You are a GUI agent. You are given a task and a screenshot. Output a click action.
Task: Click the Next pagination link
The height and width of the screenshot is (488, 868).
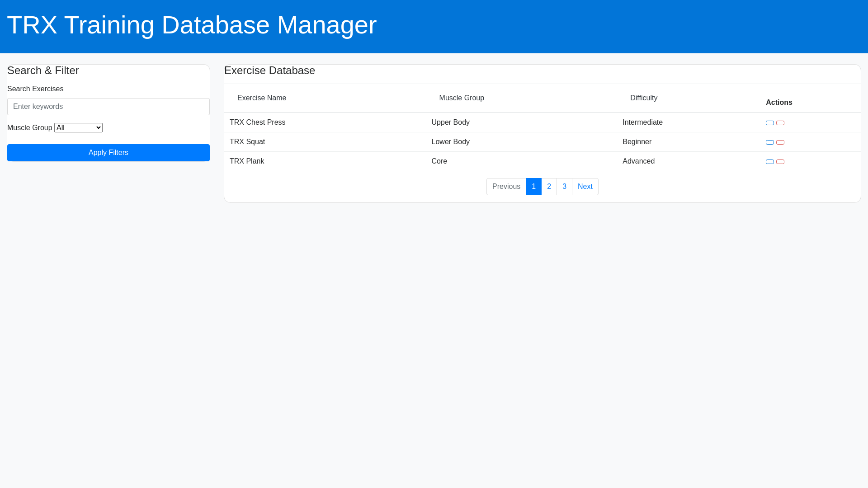coord(585,187)
